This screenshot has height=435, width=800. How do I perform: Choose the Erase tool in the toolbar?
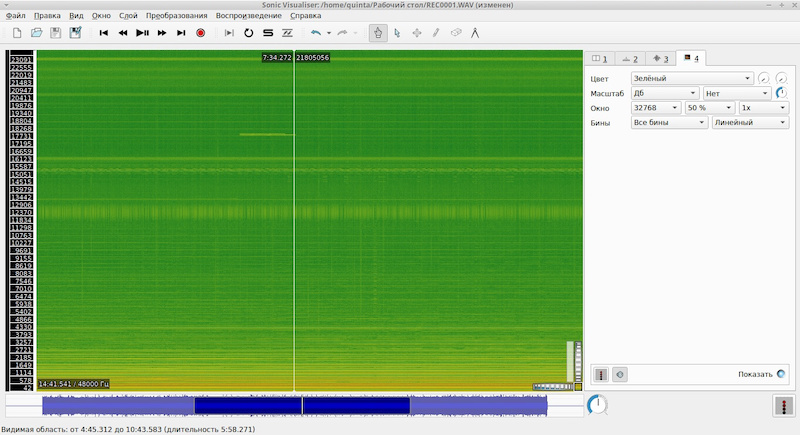(455, 33)
